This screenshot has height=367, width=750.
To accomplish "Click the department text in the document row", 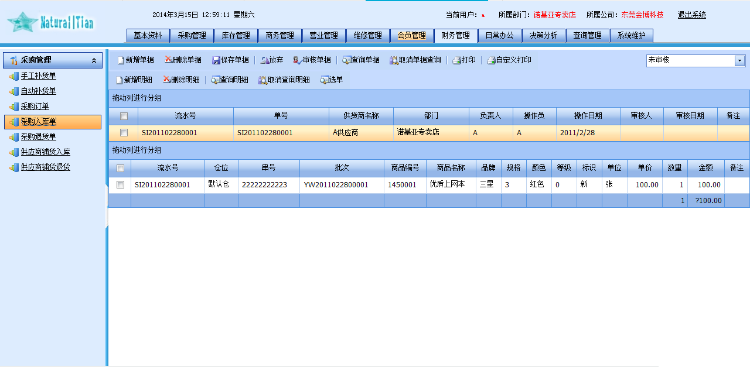I will point(418,132).
